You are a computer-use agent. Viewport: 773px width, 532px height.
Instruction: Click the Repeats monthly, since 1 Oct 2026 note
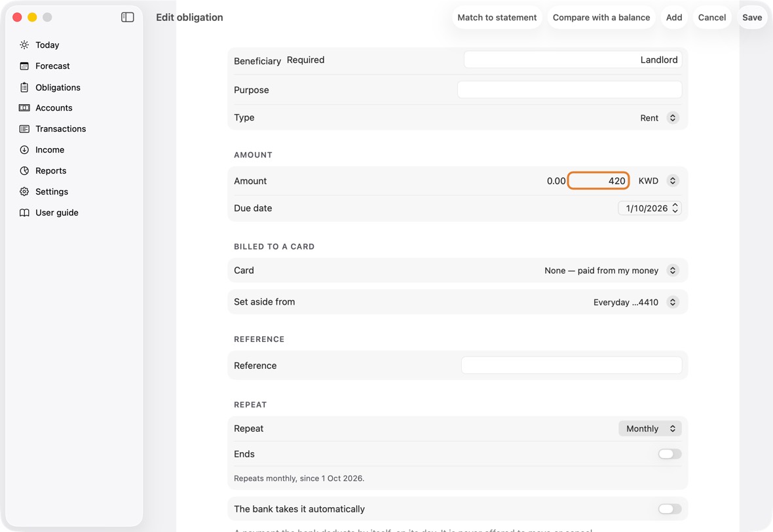tap(299, 478)
